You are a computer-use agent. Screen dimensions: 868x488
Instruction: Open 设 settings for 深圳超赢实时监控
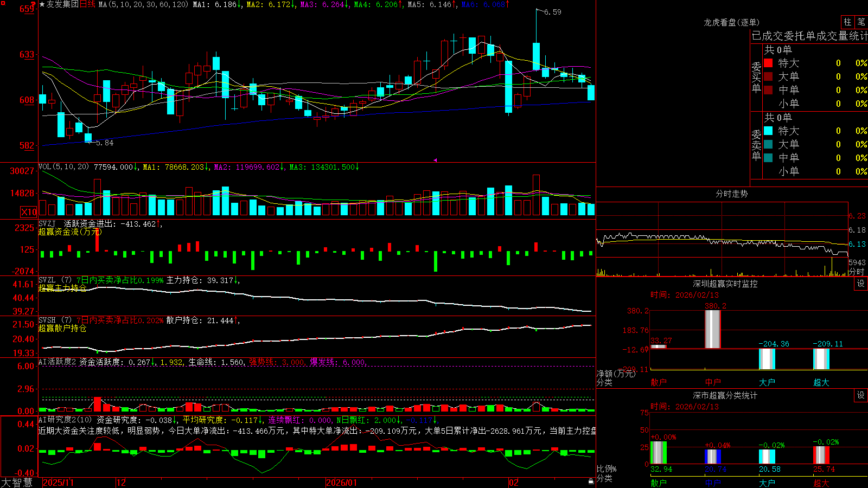click(861, 284)
